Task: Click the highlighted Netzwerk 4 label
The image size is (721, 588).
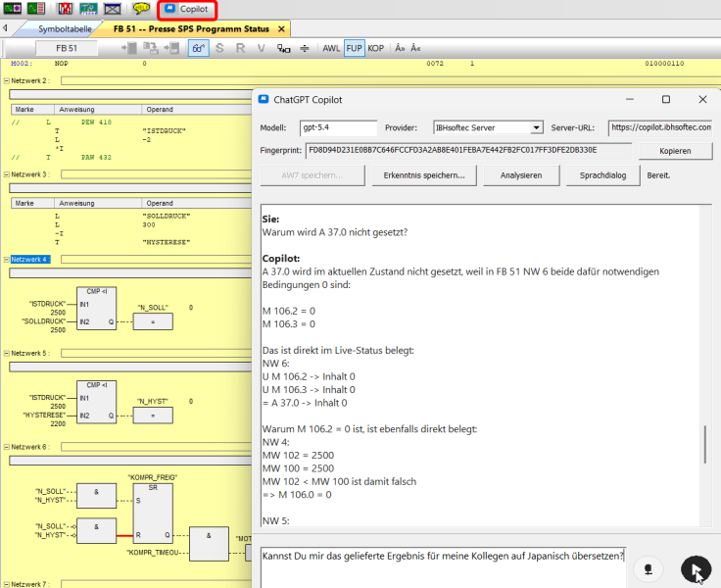Action: (x=30, y=260)
